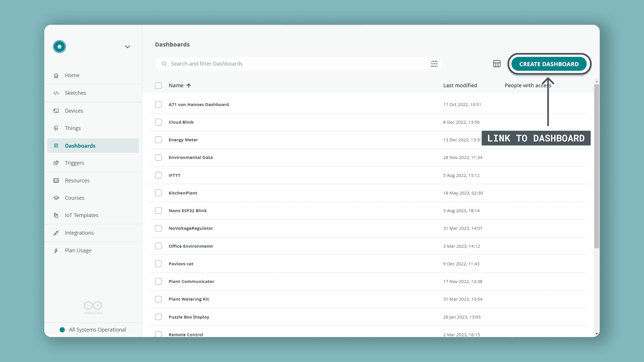The image size is (644, 362).
Task: Click the Devices board icon
Action: 56,111
